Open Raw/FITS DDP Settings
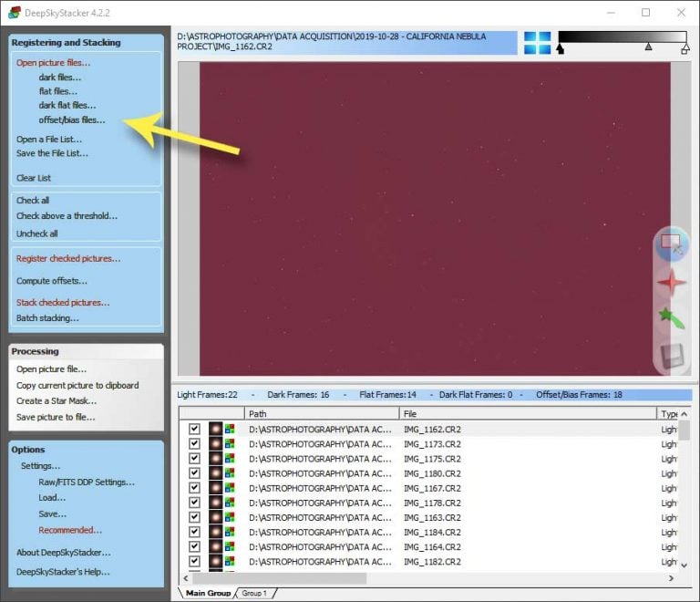700x602 pixels. click(87, 482)
